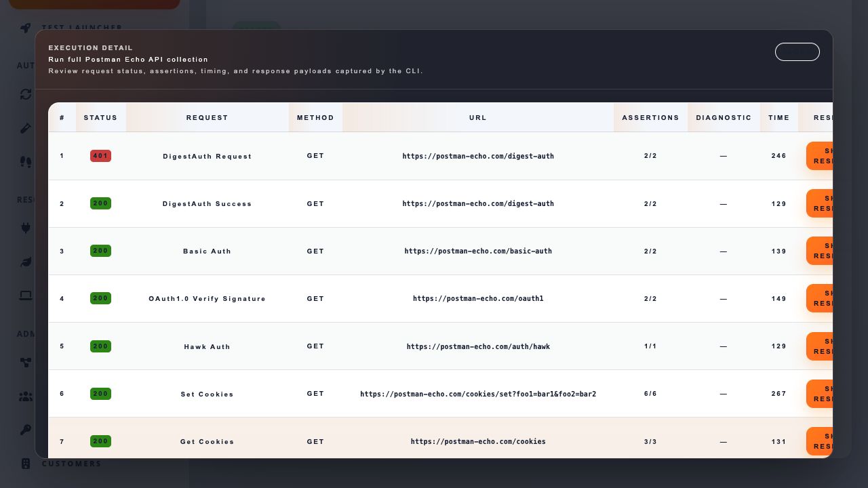Select the Hawk Auth request name

pos(207,347)
